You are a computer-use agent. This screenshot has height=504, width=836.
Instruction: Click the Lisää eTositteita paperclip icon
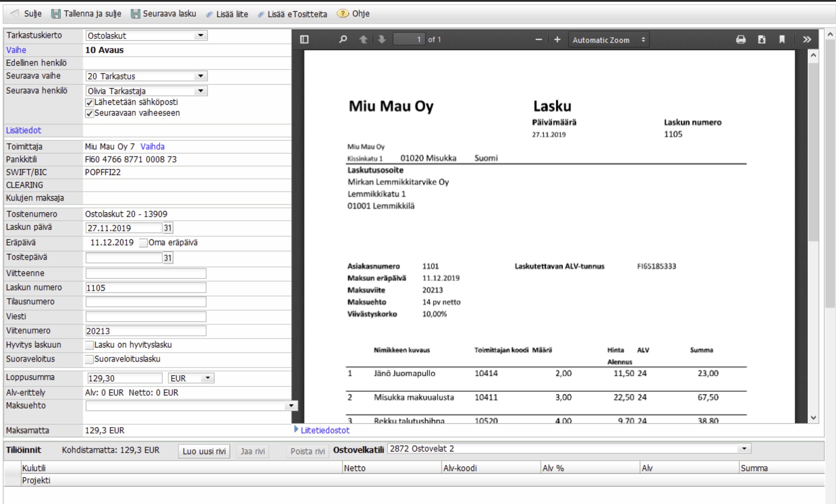[x=261, y=14]
